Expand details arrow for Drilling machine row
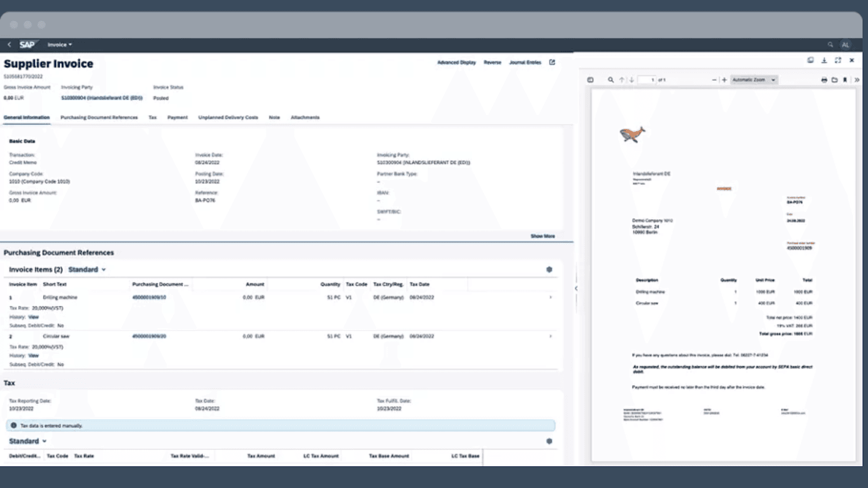 tap(551, 297)
